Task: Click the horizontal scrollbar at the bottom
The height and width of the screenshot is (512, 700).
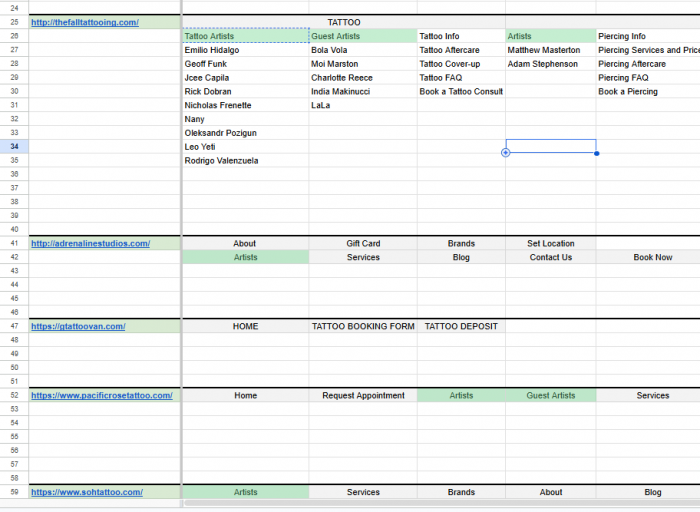Action: point(442,503)
